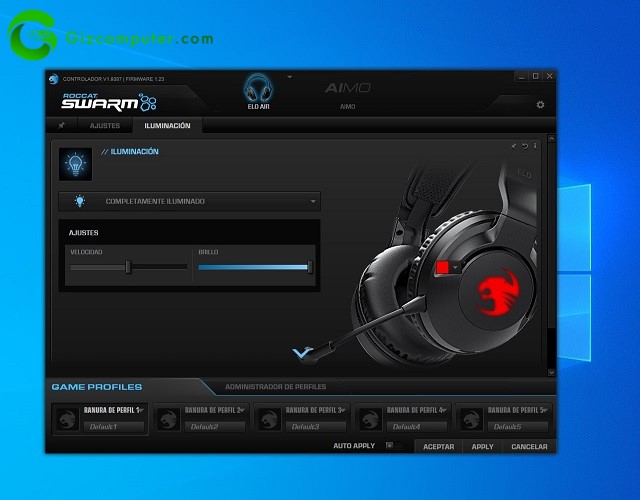
Task: Expand Ranura de Perfil 4 dropdown arrow
Action: (x=444, y=410)
